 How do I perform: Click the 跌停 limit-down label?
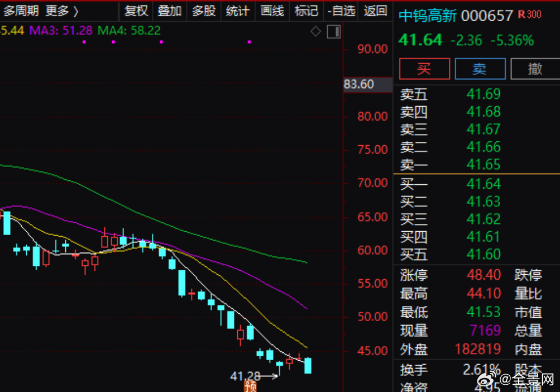click(x=528, y=275)
